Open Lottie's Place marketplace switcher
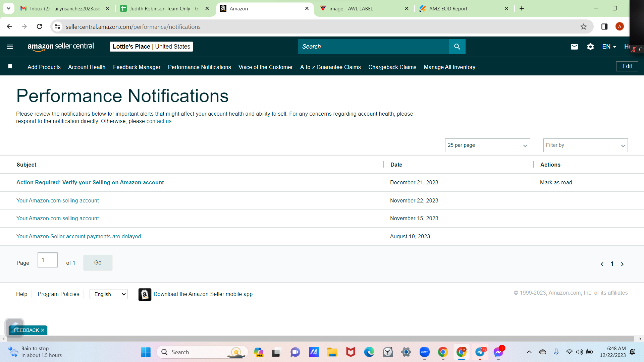Viewport: 644px width, 362px height. click(151, 47)
